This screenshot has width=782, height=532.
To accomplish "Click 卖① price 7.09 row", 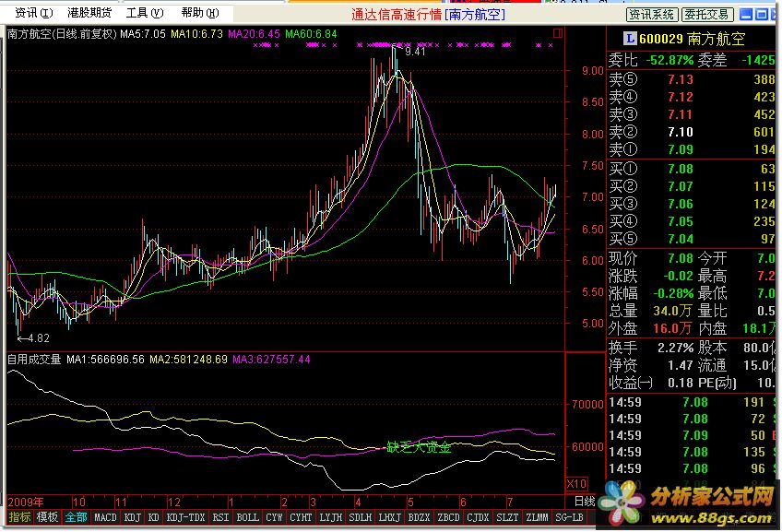I will coord(692,149).
